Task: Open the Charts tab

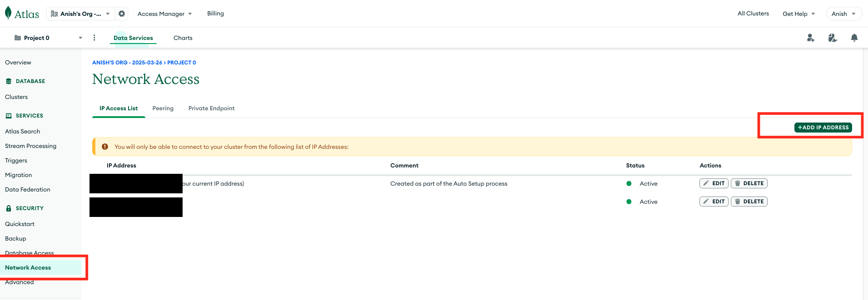Action: 183,38
